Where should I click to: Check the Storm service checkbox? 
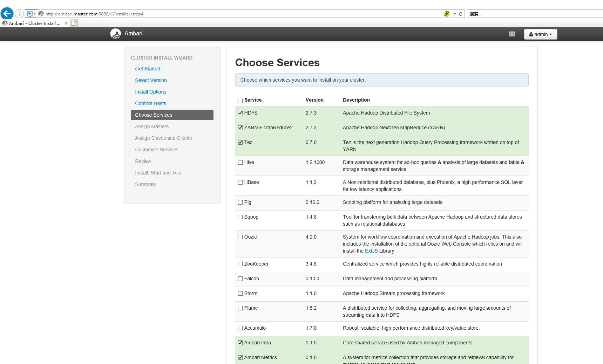[240, 293]
